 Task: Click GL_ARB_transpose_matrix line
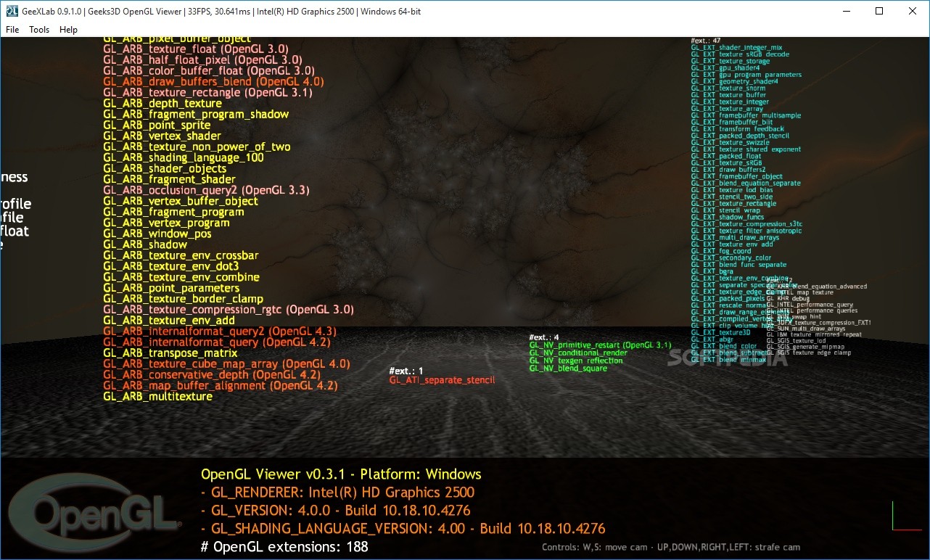[x=170, y=353]
